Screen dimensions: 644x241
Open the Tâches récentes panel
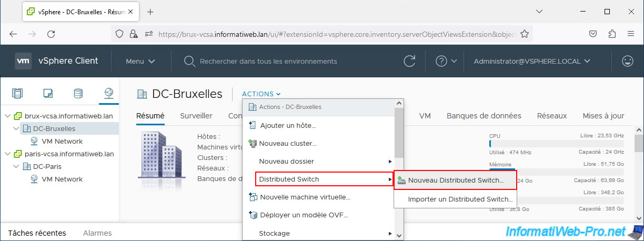click(x=37, y=233)
